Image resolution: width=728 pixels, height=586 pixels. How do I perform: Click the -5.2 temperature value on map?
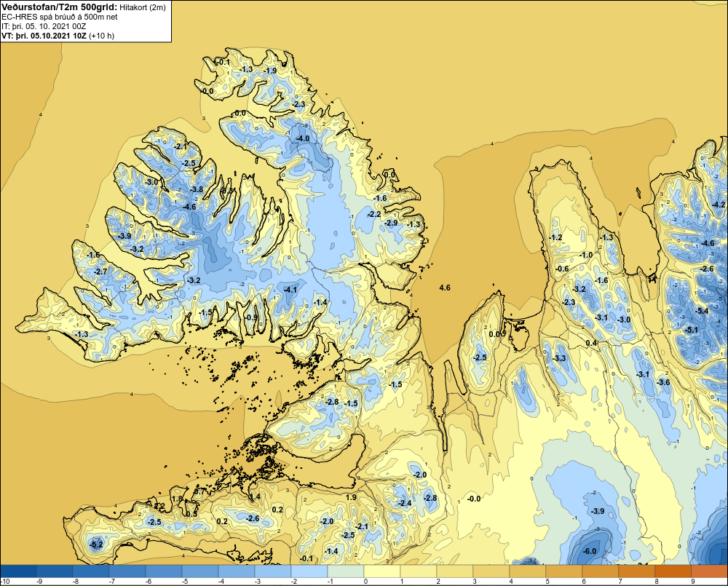coord(95,545)
